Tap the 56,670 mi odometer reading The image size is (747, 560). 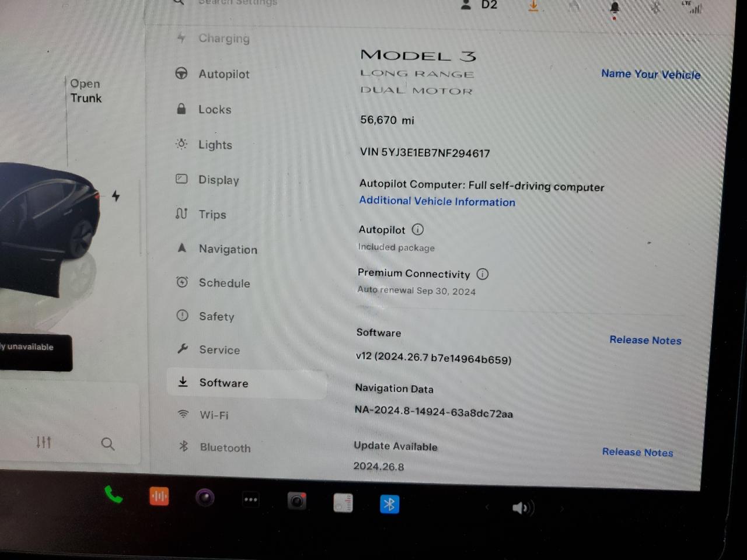(x=387, y=120)
